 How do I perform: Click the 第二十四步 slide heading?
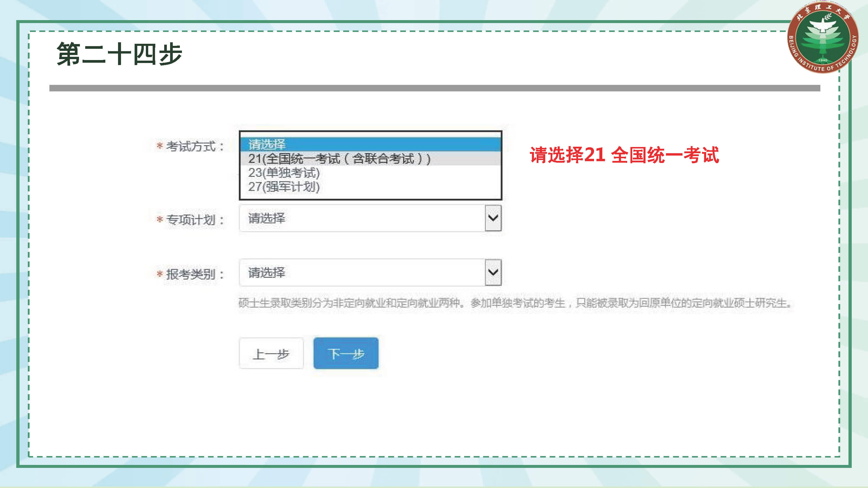click(x=120, y=54)
